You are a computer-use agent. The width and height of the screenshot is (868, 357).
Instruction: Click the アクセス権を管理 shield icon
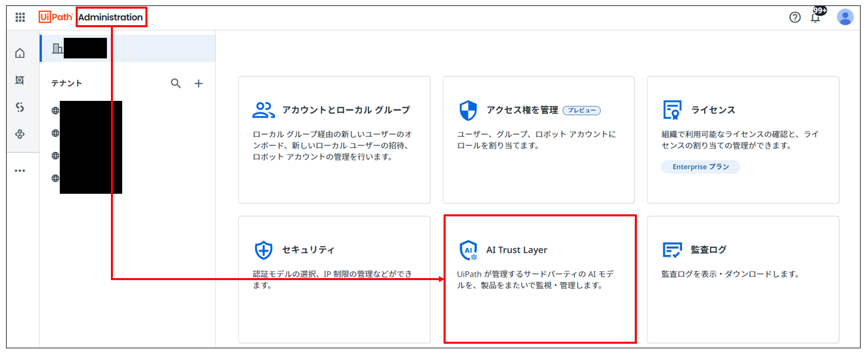468,110
